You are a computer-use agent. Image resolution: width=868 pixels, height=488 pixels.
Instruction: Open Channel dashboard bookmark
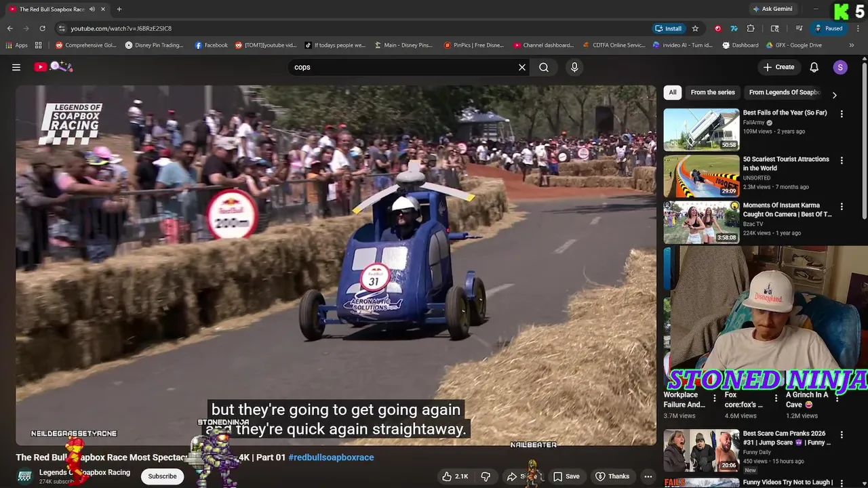[543, 45]
